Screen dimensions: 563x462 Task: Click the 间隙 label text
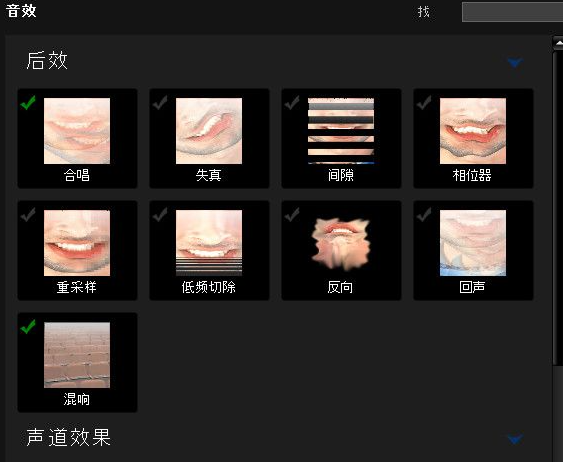pyautogui.click(x=341, y=175)
